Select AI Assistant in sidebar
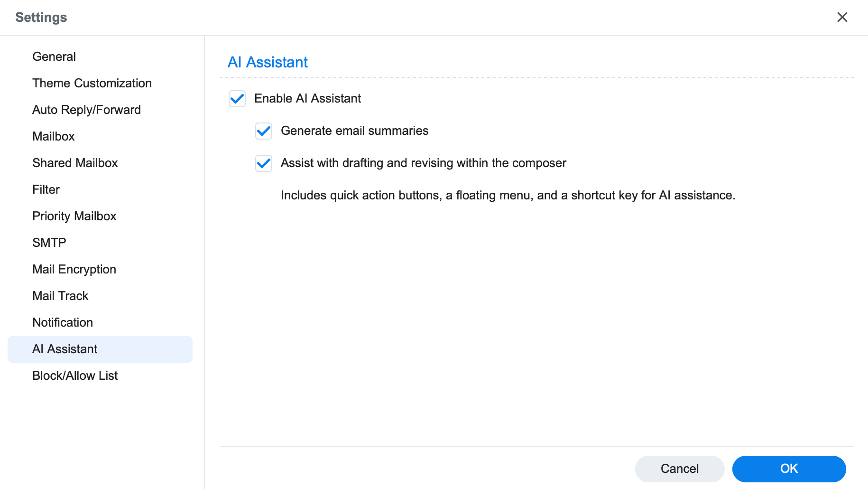868x489 pixels. pos(100,349)
